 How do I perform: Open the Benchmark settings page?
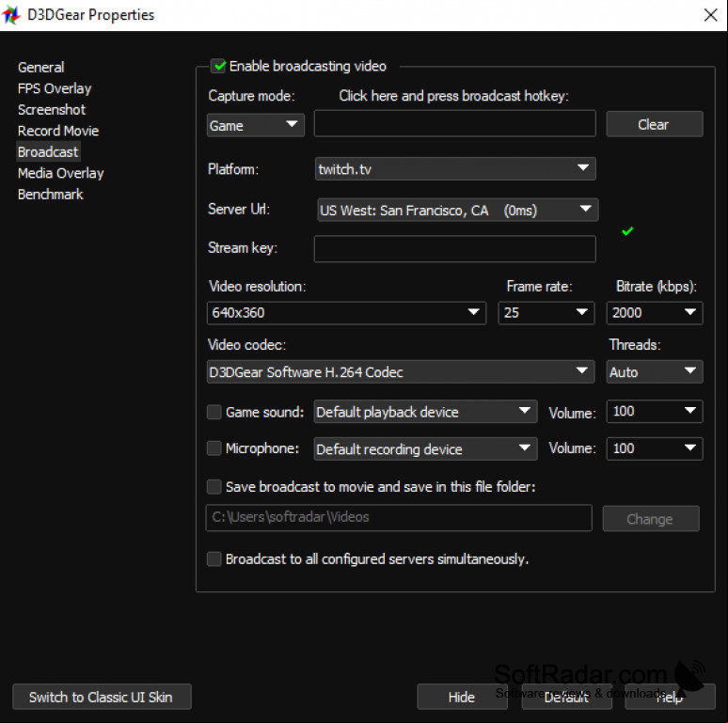coord(50,194)
